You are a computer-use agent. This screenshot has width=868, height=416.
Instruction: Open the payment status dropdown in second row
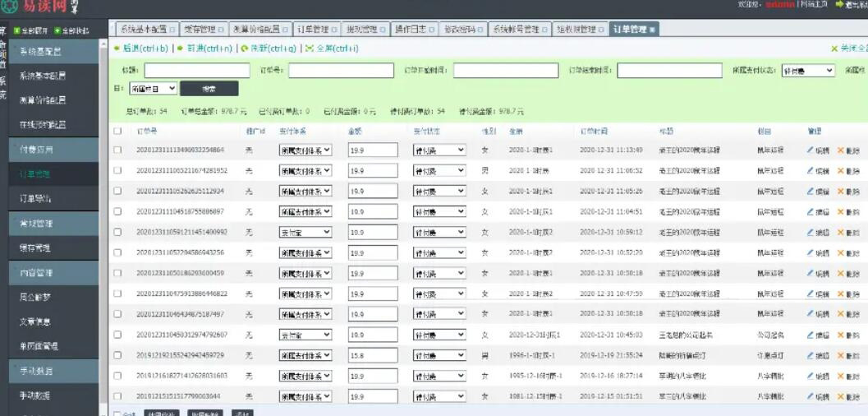(x=439, y=171)
